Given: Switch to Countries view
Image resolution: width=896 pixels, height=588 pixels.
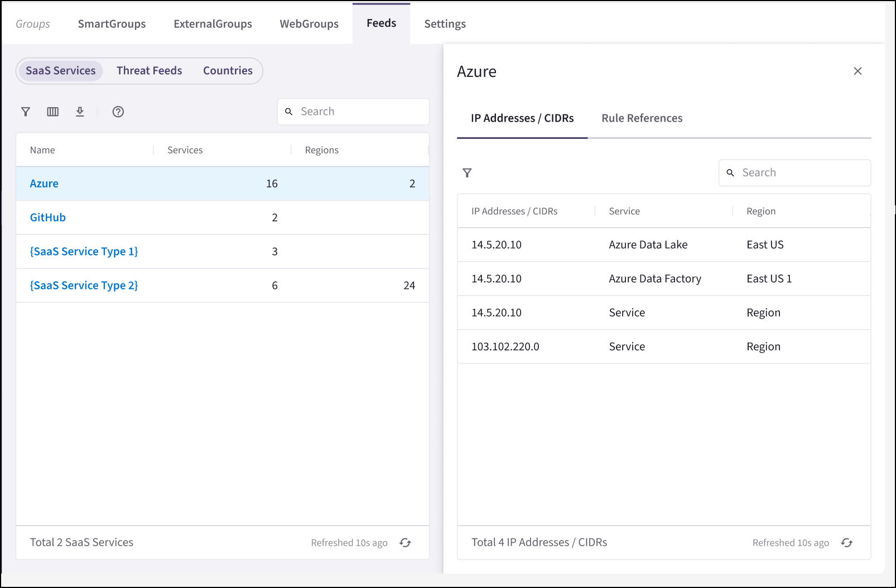Looking at the screenshot, I should [x=228, y=71].
